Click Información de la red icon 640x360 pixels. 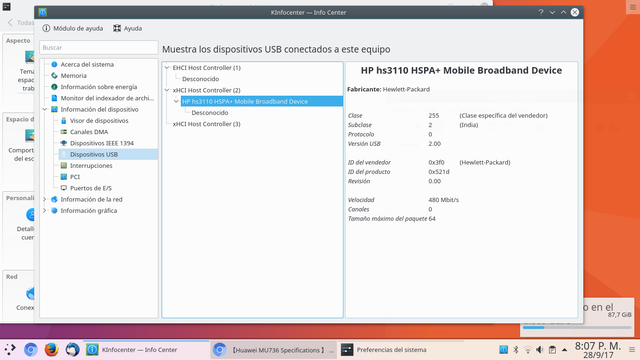click(x=54, y=199)
